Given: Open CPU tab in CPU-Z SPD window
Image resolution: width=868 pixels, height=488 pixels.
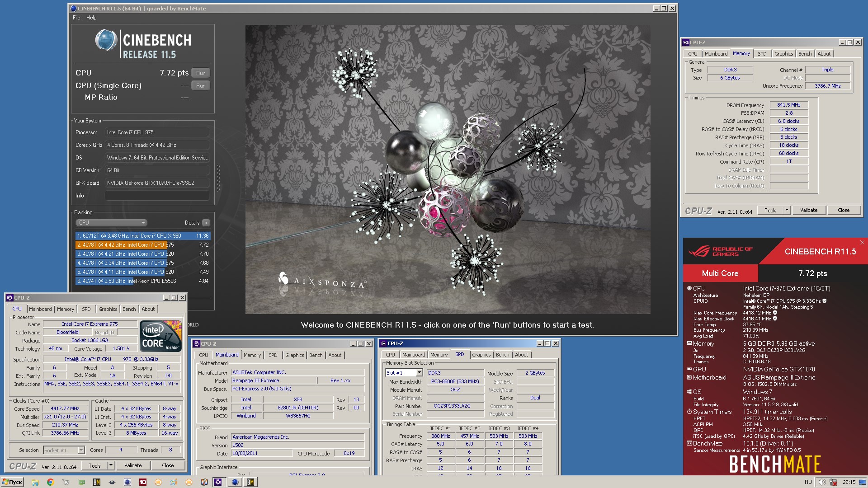Looking at the screenshot, I should (x=390, y=355).
